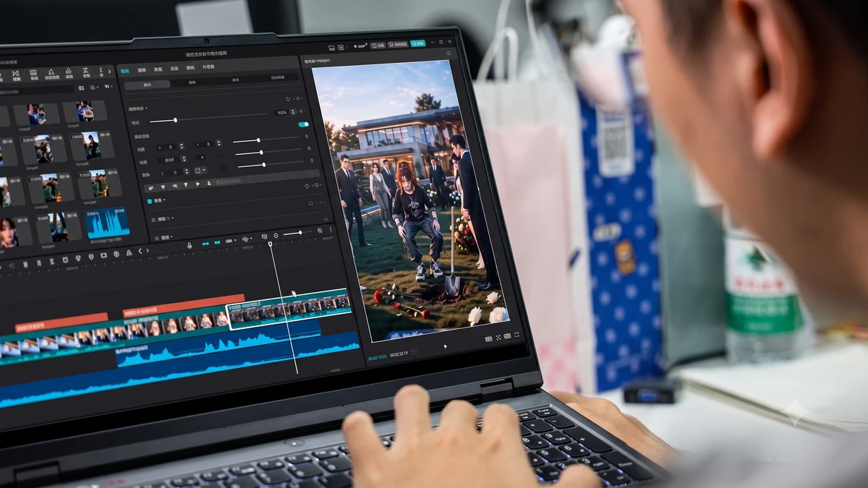Viewport: 868px width, 488px height.
Task: Select the blue audio waveform thumbnail in media bin
Action: pyautogui.click(x=108, y=223)
